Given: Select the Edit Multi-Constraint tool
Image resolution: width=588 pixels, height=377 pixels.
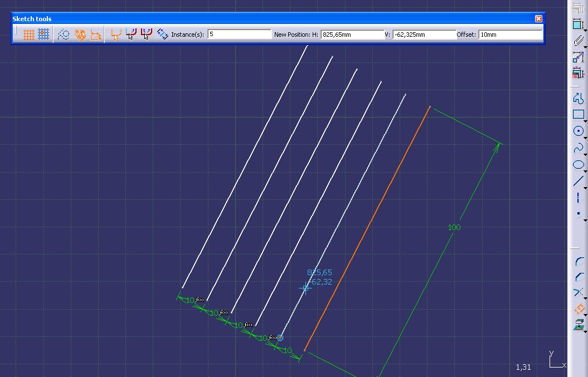Looking at the screenshot, I should coord(577,73).
